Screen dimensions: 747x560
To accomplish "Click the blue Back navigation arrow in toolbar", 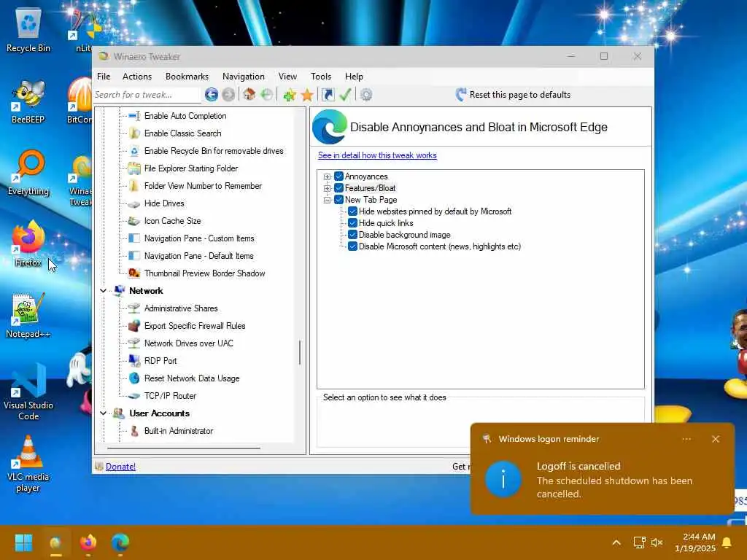I will [x=212, y=95].
